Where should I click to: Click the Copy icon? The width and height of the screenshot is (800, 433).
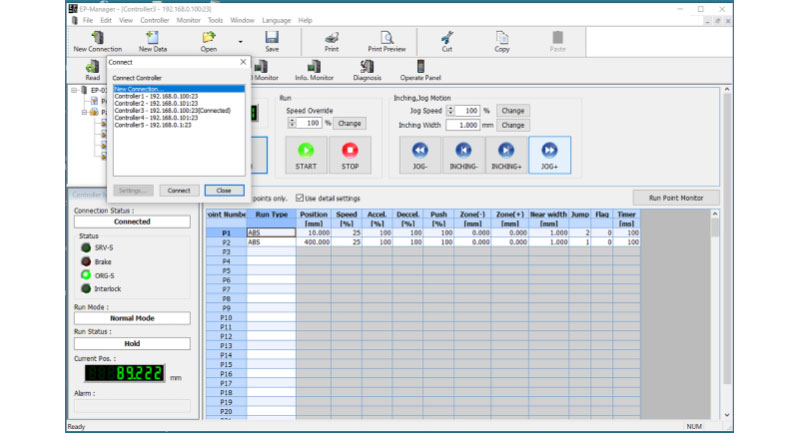(502, 41)
